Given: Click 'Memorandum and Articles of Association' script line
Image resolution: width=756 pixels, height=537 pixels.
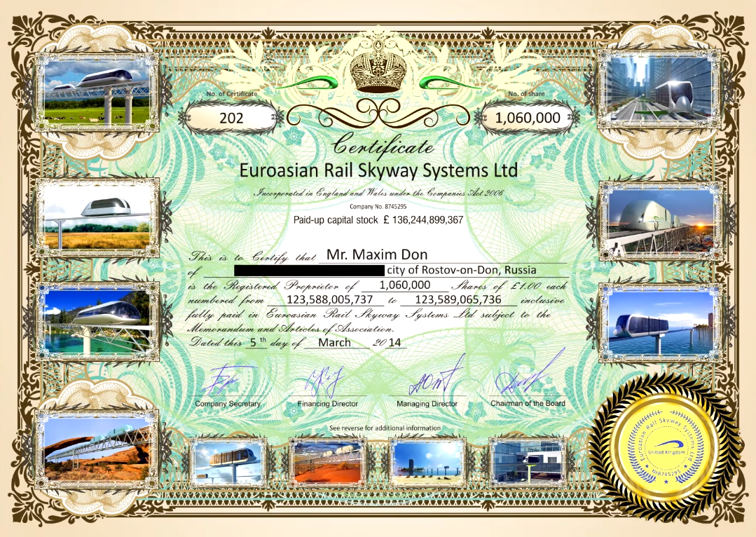Looking at the screenshot, I should (x=291, y=329).
